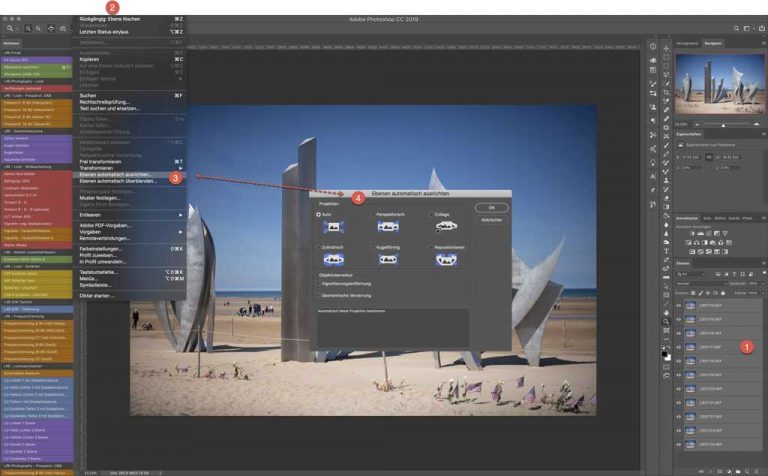Add a Brightness/Contrast adjustment

click(x=692, y=234)
